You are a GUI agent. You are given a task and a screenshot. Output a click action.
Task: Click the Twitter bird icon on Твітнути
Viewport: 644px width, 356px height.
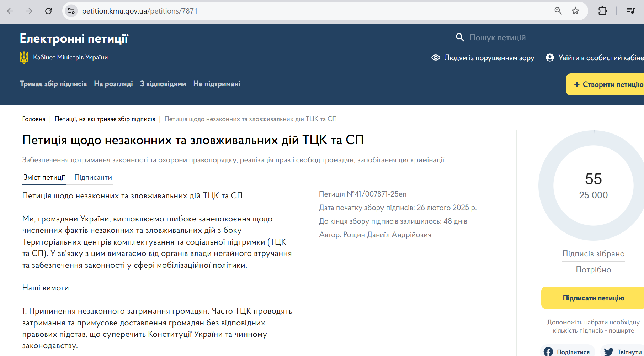(609, 352)
